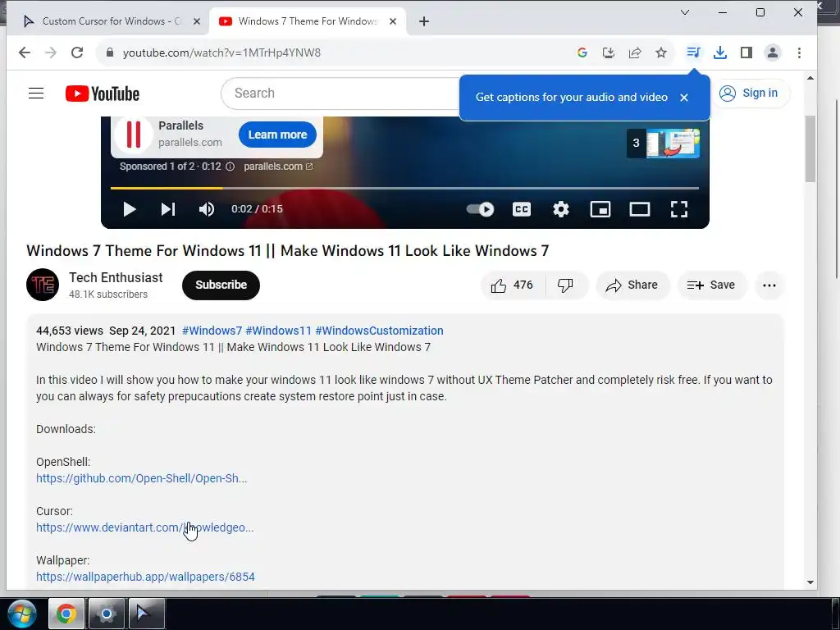
Task: Click the Parallels ad logo
Action: (x=134, y=134)
